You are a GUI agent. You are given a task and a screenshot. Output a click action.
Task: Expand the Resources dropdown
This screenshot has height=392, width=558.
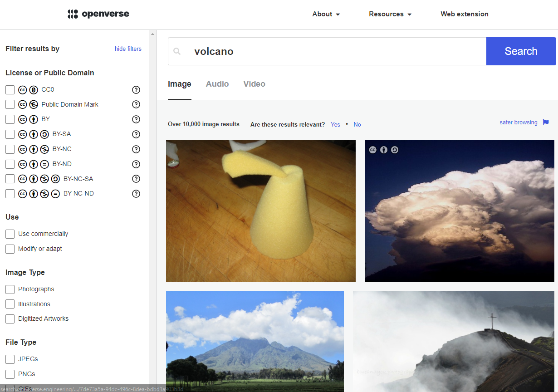[390, 14]
